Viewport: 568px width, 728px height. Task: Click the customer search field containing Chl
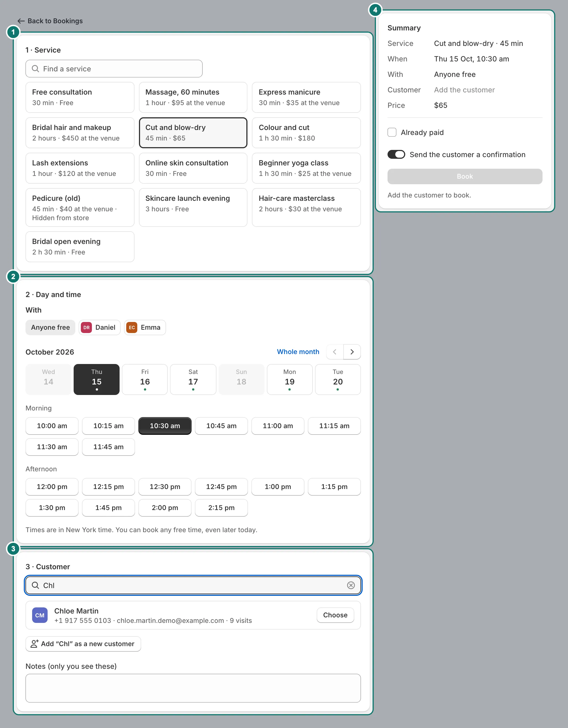(193, 585)
